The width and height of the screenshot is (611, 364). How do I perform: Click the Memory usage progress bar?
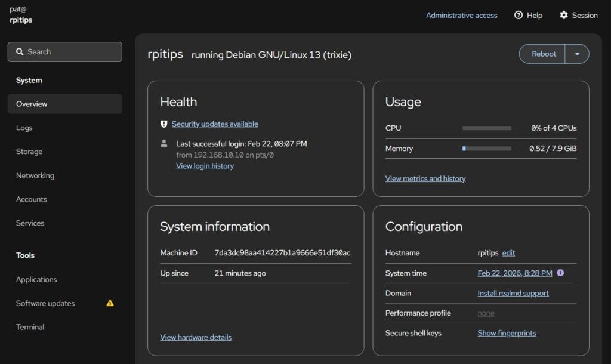click(x=487, y=149)
